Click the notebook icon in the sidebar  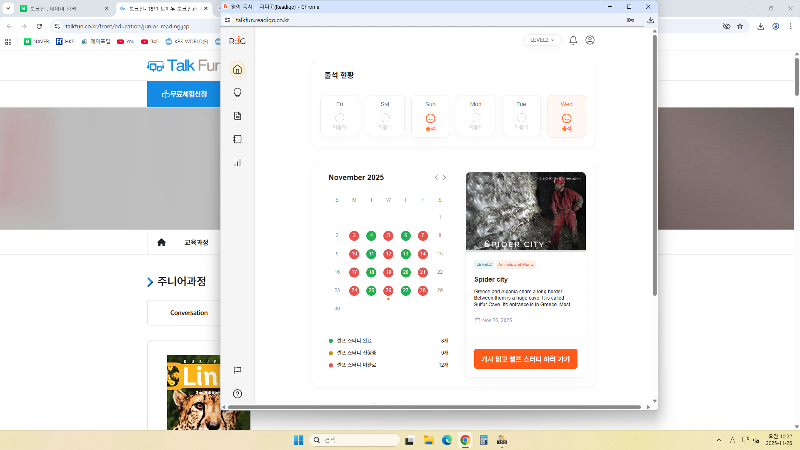coord(237,139)
